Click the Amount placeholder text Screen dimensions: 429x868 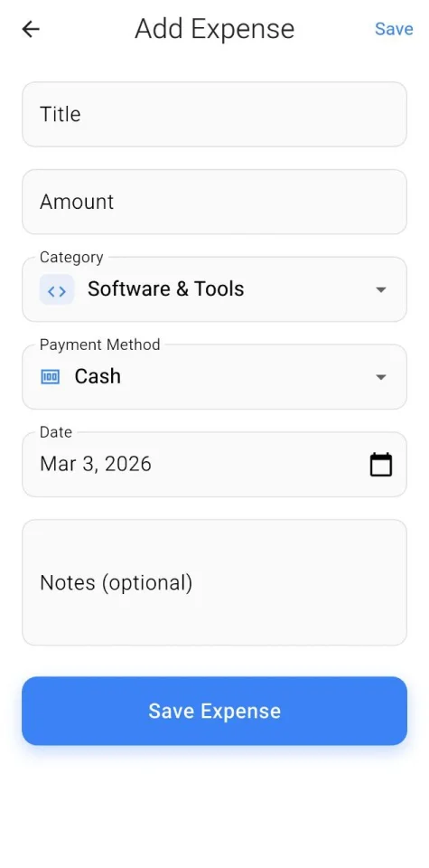coord(77,202)
